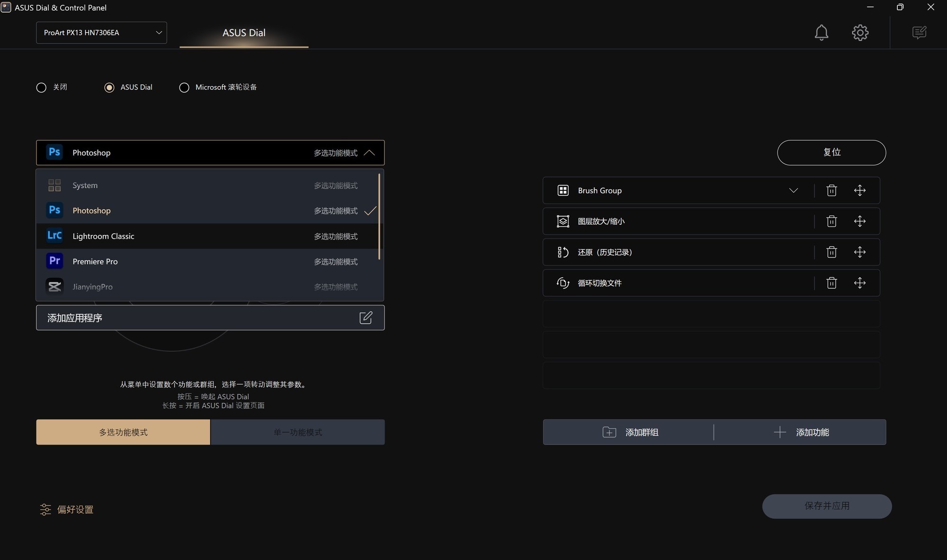Open the ASUS Dial tab
Screen dimensions: 947x560
244,33
